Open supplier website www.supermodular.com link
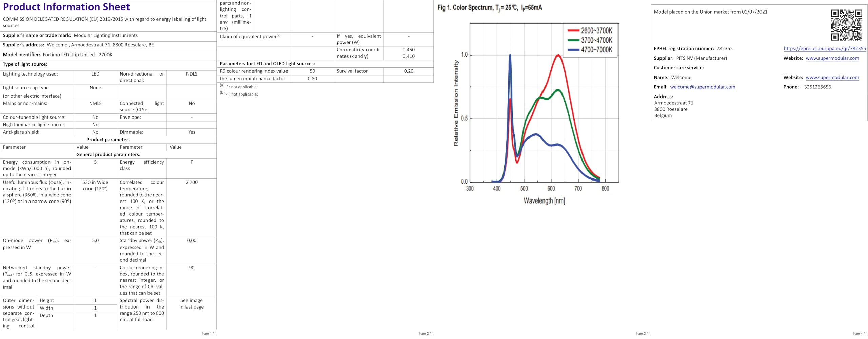The width and height of the screenshot is (868, 339). pos(832,58)
